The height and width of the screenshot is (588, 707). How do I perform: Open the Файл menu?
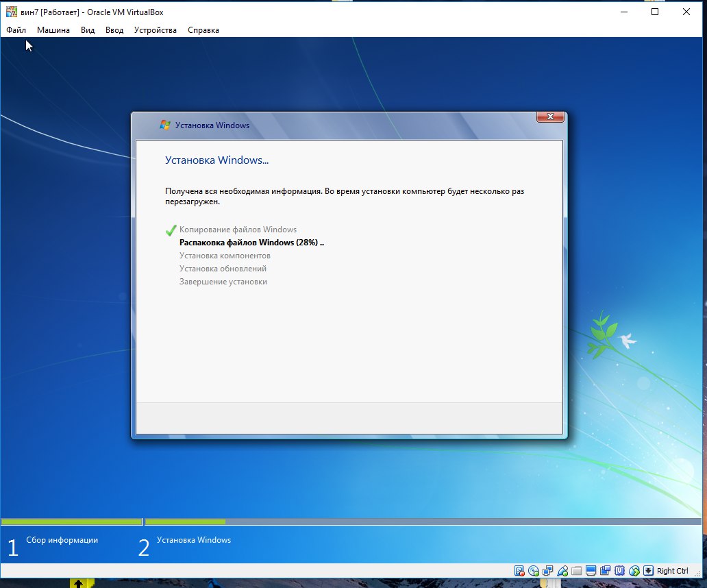16,30
